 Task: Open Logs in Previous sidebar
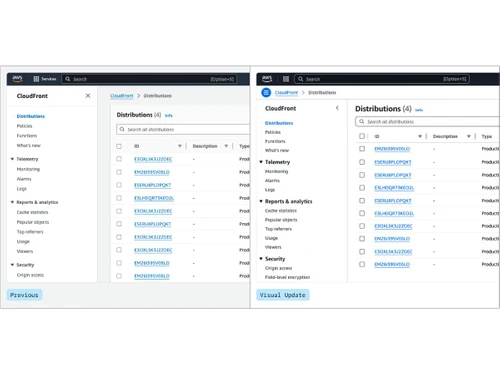click(22, 189)
